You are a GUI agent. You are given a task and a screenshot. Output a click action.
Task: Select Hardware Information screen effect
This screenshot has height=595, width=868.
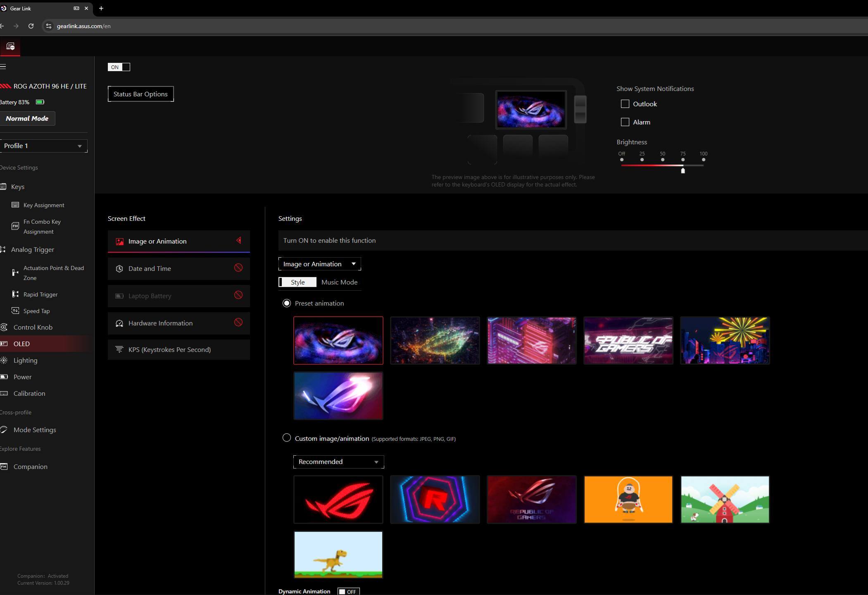click(179, 323)
